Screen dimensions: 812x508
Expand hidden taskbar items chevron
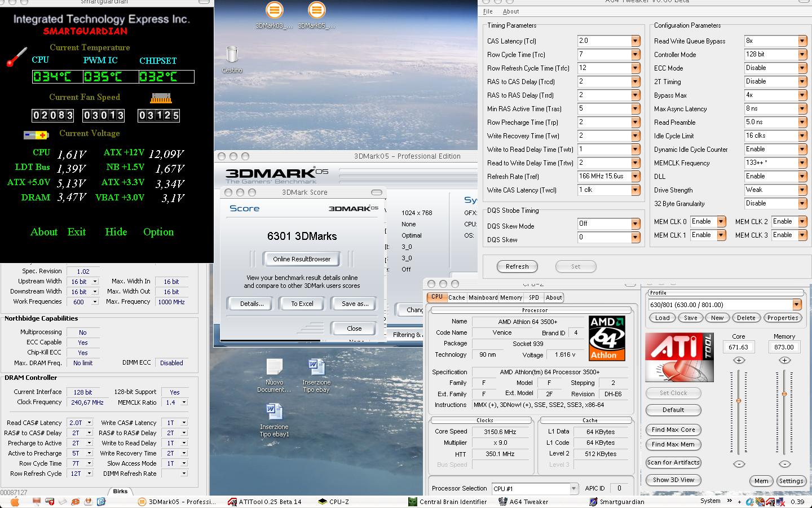click(730, 501)
